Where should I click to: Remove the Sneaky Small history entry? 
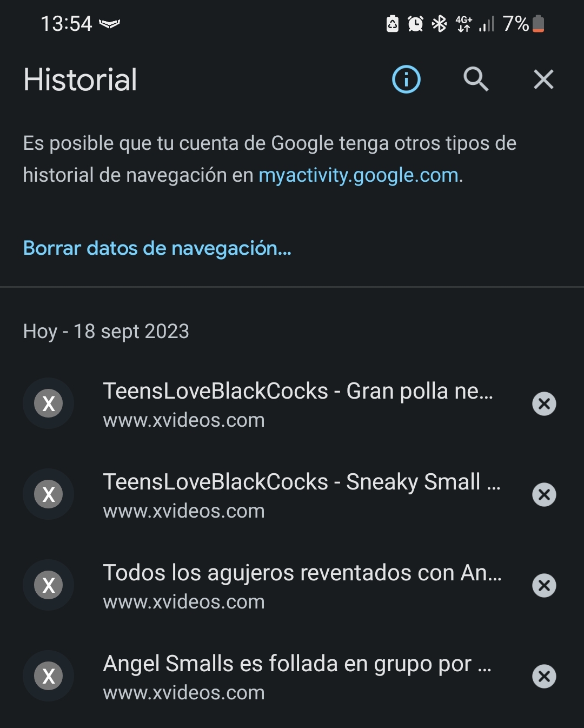point(544,494)
